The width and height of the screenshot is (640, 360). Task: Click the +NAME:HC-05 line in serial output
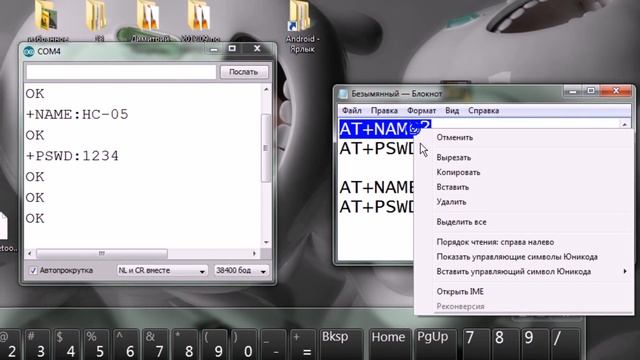coord(77,114)
